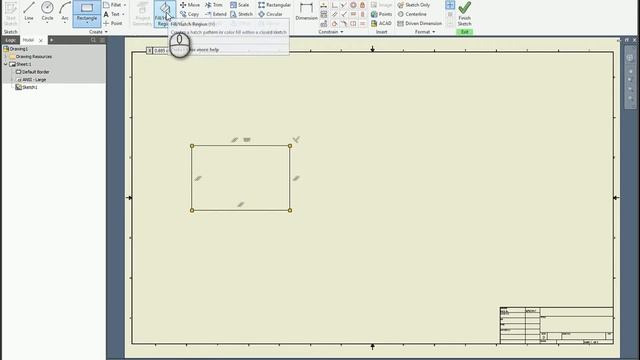Pick the Stretch tool

[242, 14]
